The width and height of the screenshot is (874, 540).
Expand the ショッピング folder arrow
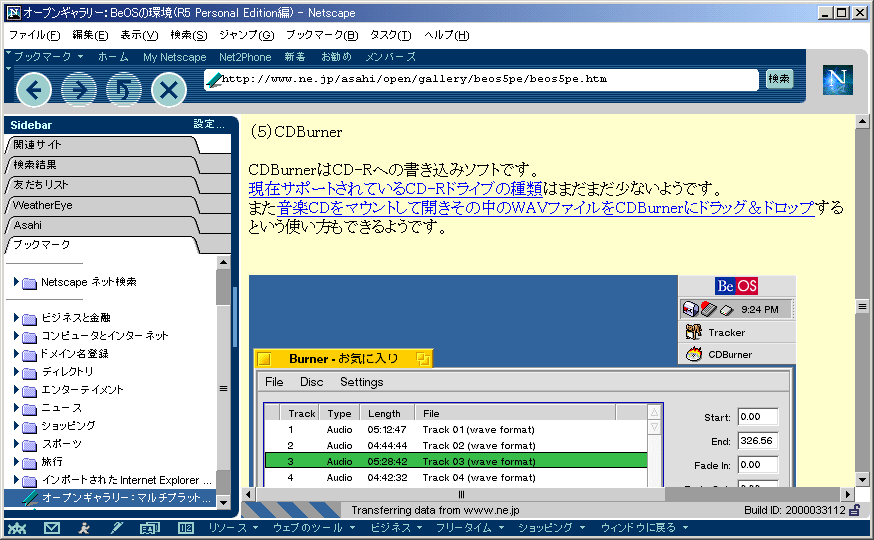pyautogui.click(x=16, y=426)
